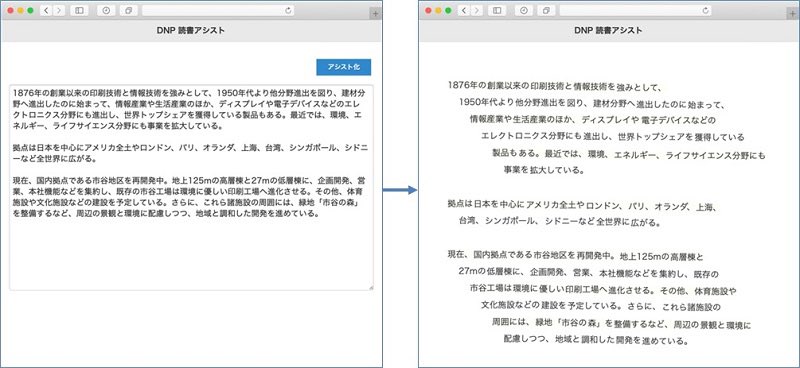The height and width of the screenshot is (368, 800).
Task: Toggle sidebar in left browser window
Action: tap(79, 10)
